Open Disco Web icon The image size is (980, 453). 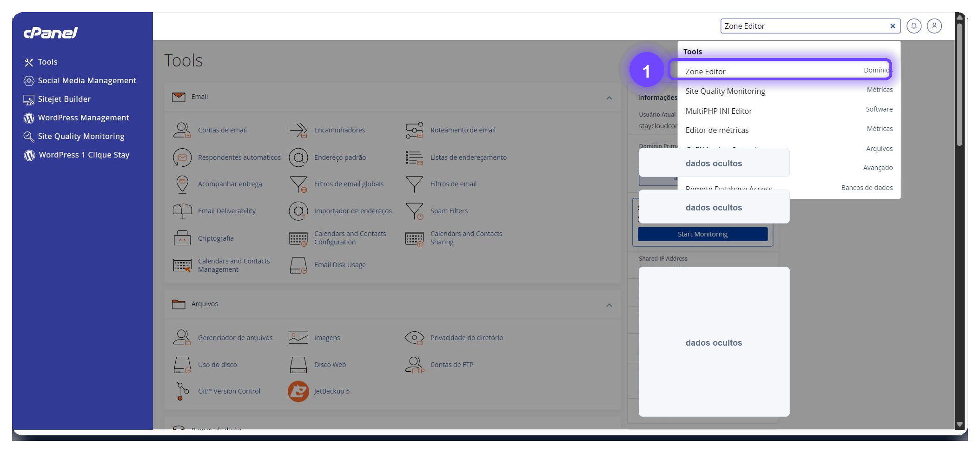298,365
